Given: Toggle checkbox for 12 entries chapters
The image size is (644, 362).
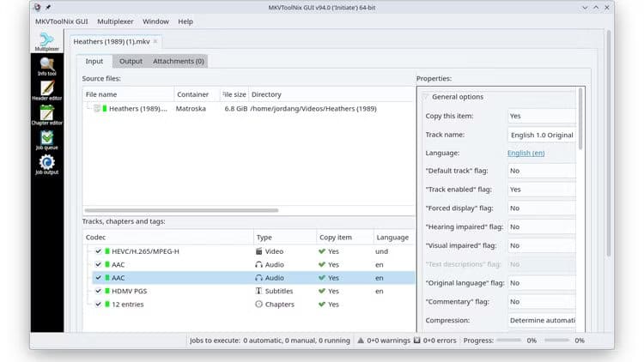Looking at the screenshot, I should pos(98,305).
